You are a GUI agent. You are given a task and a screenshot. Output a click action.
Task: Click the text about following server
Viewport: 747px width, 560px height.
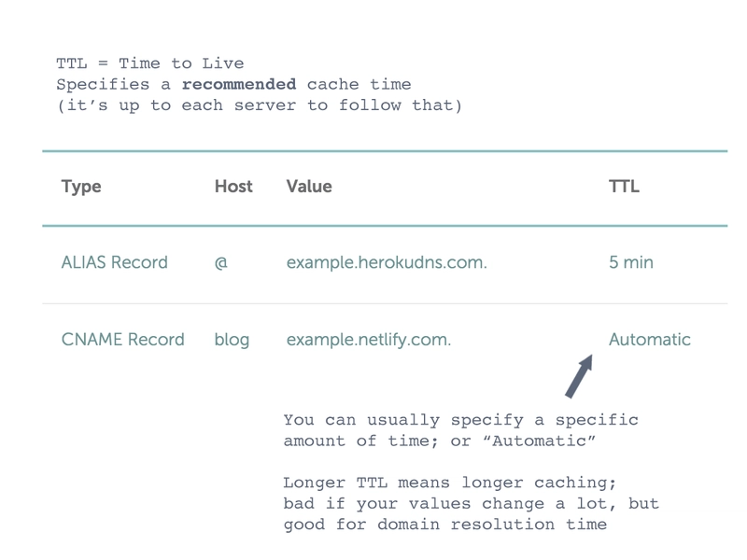point(260,105)
